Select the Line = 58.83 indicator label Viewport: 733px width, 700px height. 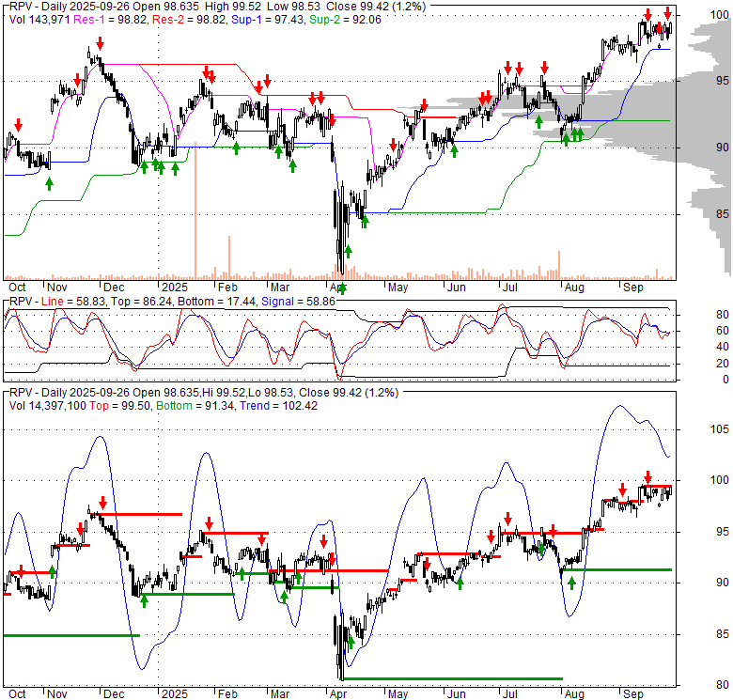73,302
